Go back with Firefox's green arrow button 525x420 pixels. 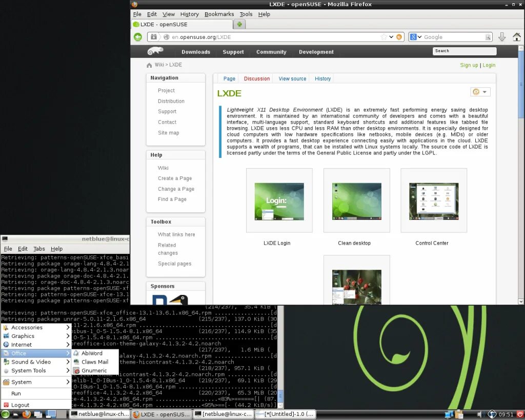coord(137,37)
